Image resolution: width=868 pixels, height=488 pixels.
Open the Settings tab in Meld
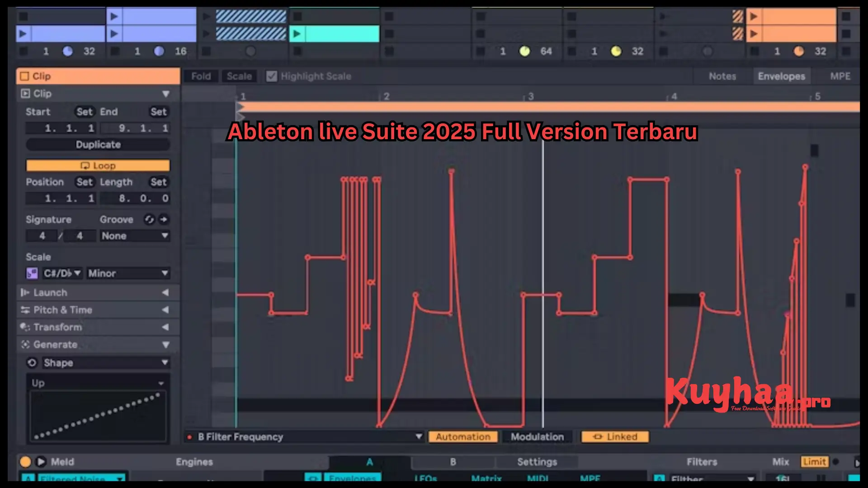pos(537,461)
